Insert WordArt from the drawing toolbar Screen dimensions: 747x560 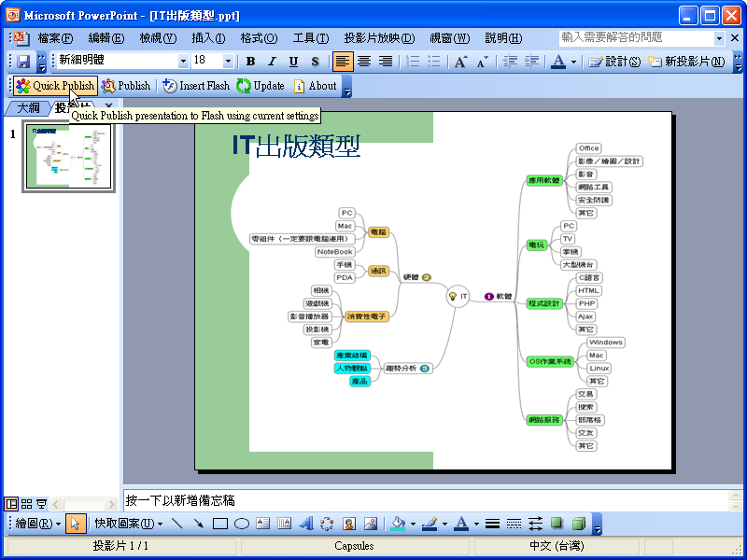[306, 524]
